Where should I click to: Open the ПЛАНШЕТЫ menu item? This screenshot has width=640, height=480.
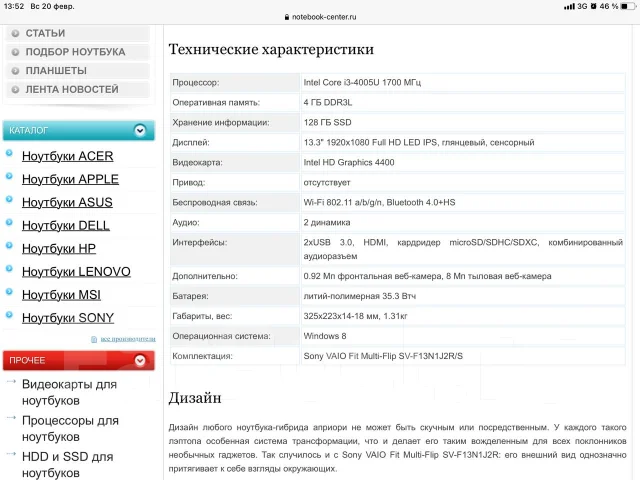point(78,71)
